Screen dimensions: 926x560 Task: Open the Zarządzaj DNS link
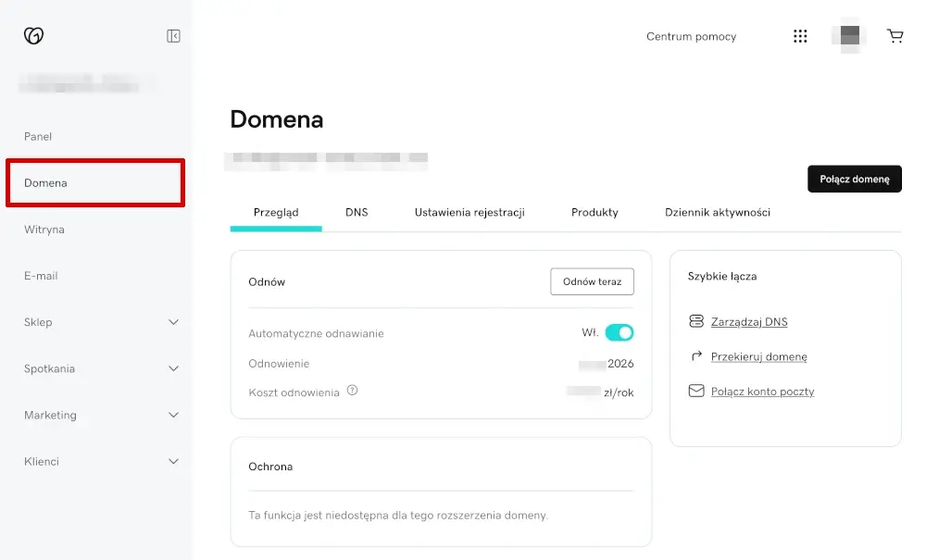750,321
